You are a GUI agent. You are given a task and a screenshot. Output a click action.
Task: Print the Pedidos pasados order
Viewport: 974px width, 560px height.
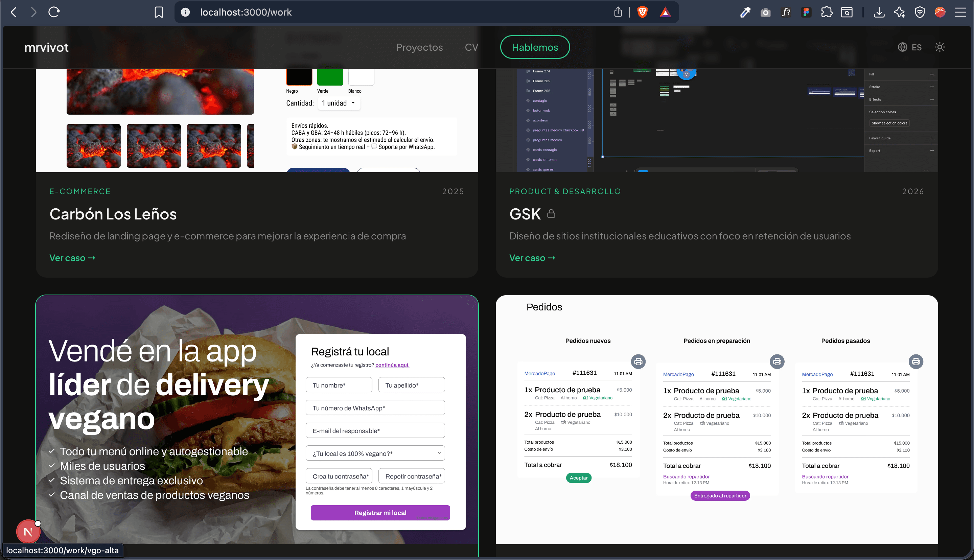point(915,361)
